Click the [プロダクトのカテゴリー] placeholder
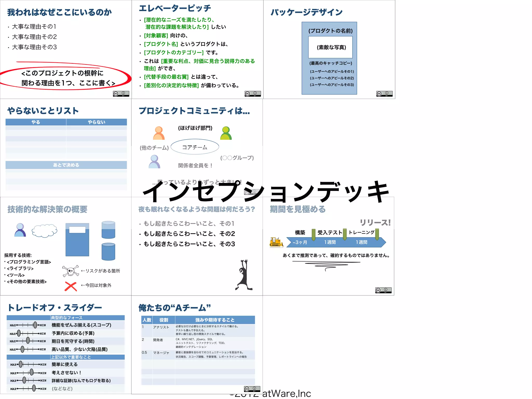 point(174,52)
